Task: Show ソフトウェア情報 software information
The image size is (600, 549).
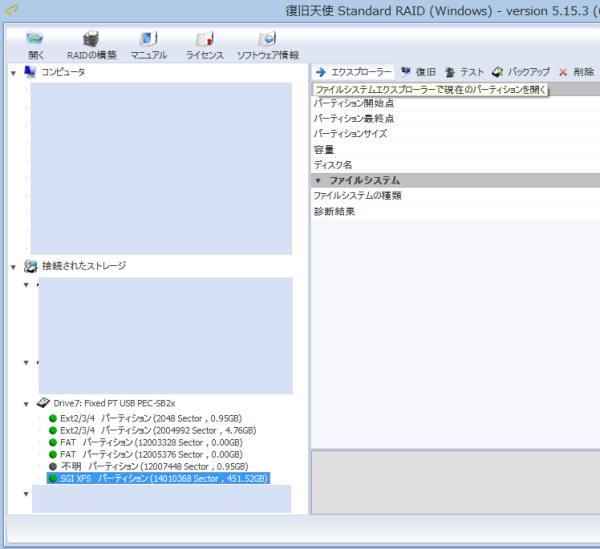Action: [267, 43]
